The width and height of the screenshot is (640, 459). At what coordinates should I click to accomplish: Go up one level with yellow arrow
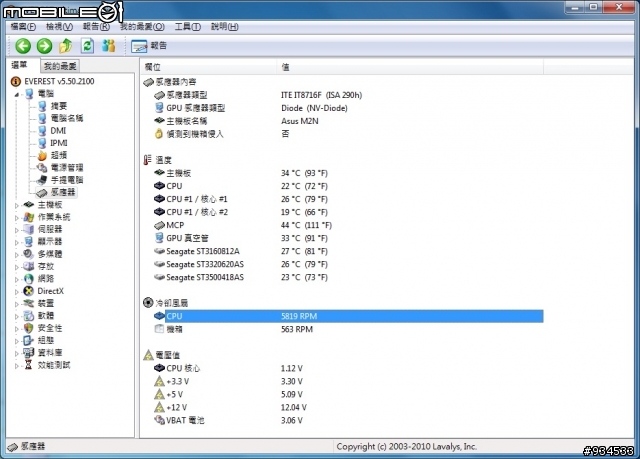[66, 46]
